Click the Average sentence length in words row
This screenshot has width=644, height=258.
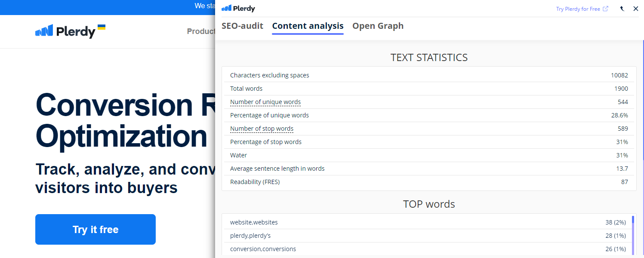pos(429,169)
